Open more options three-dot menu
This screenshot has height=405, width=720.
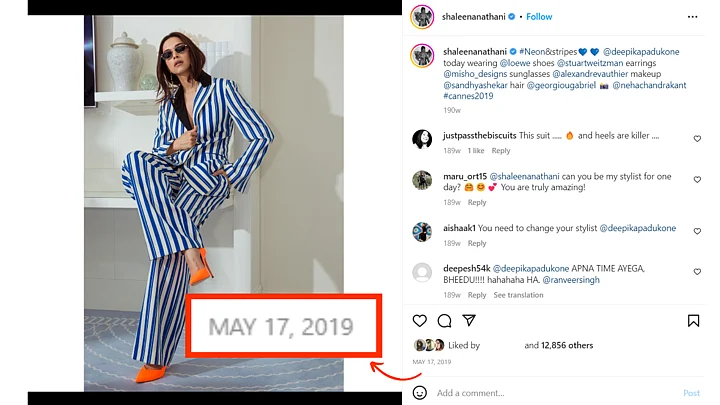pyautogui.click(x=693, y=17)
